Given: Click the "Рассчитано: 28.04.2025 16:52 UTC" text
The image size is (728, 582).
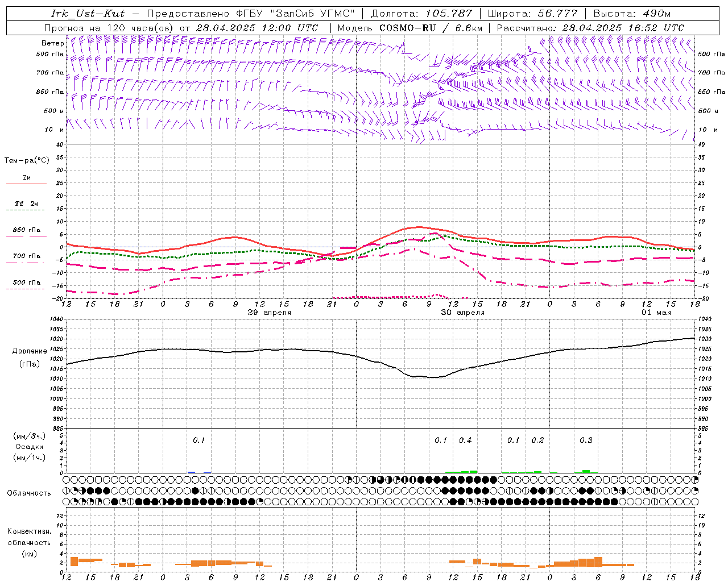Looking at the screenshot, I should tap(590, 28).
